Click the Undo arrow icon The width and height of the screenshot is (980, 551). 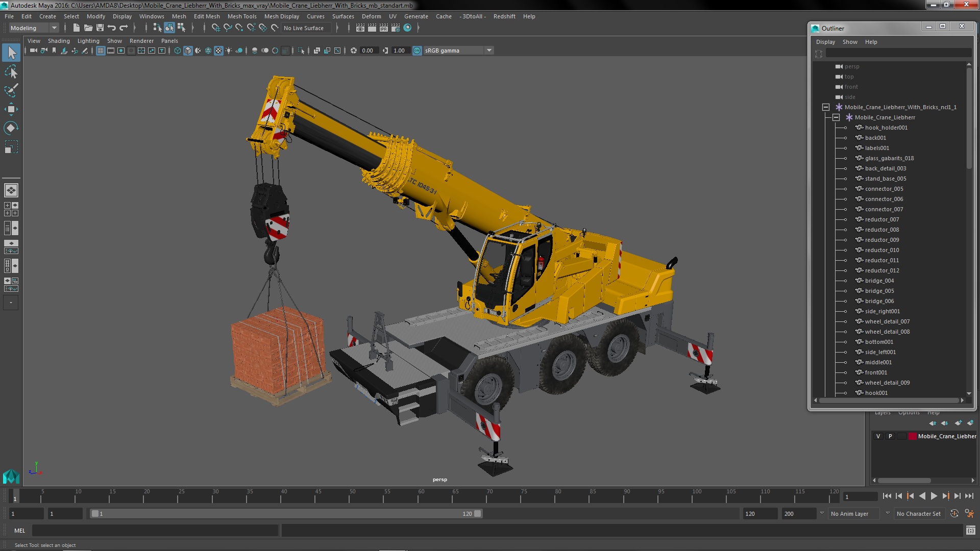pos(112,28)
